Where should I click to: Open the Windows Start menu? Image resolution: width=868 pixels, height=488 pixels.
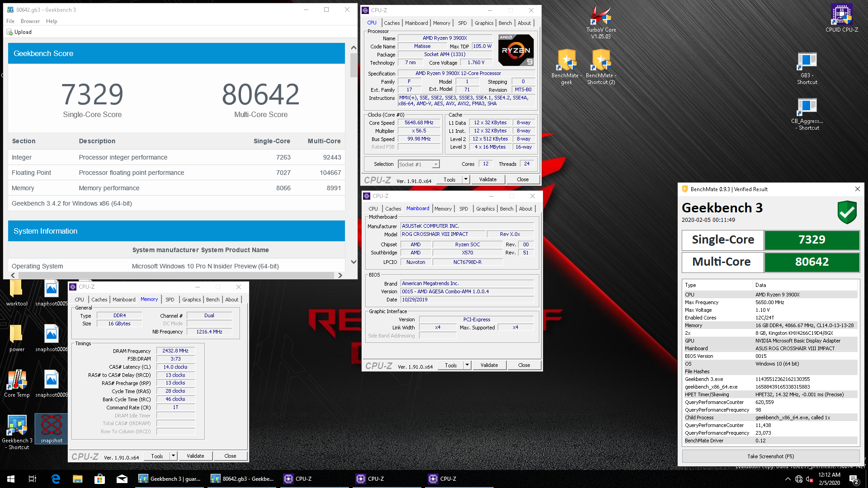[11, 479]
